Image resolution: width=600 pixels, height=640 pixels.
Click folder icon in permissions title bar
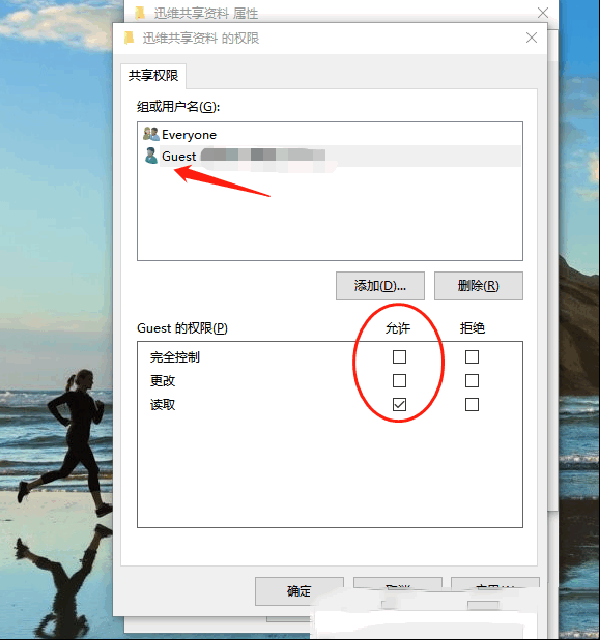pos(129,38)
